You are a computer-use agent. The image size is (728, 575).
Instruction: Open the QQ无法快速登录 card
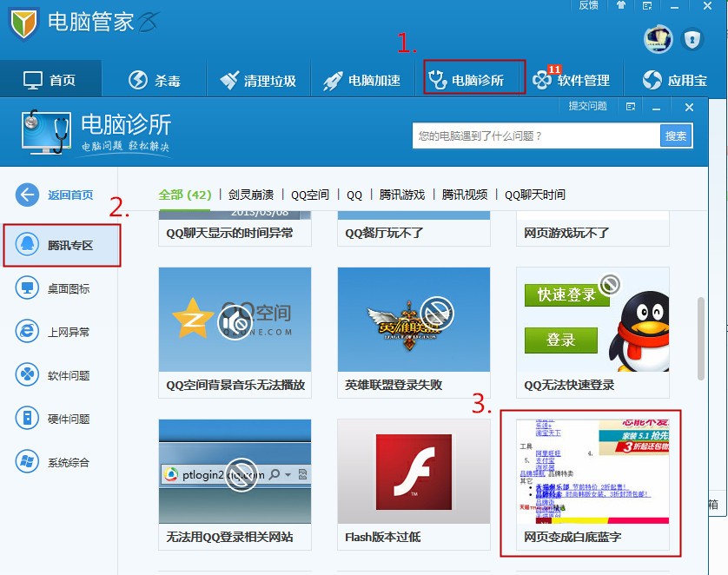click(592, 333)
